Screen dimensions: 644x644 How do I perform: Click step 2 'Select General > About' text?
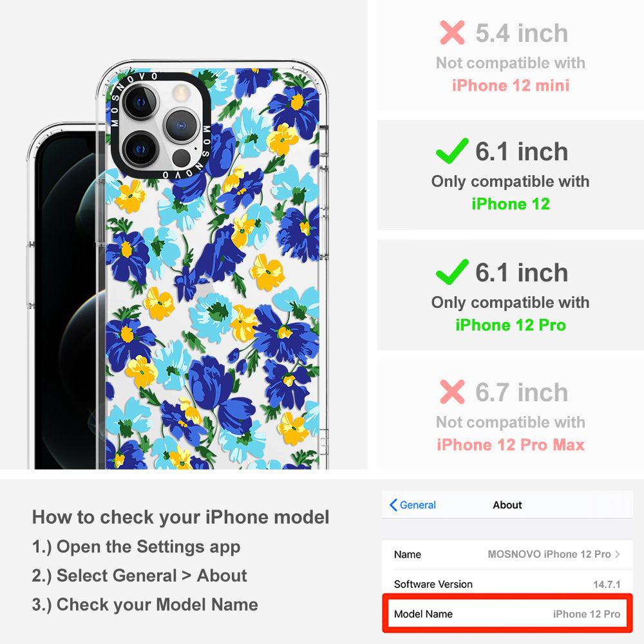[140, 575]
